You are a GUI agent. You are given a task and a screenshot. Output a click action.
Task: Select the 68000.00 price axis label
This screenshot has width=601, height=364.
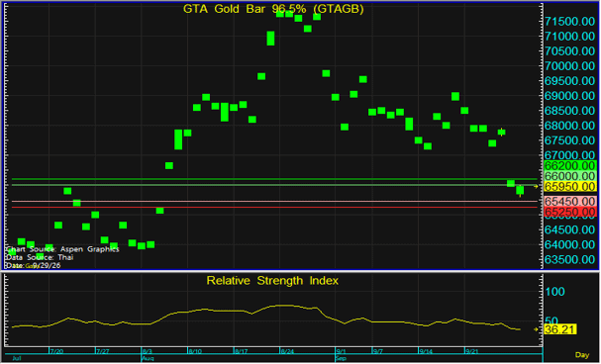(570, 126)
